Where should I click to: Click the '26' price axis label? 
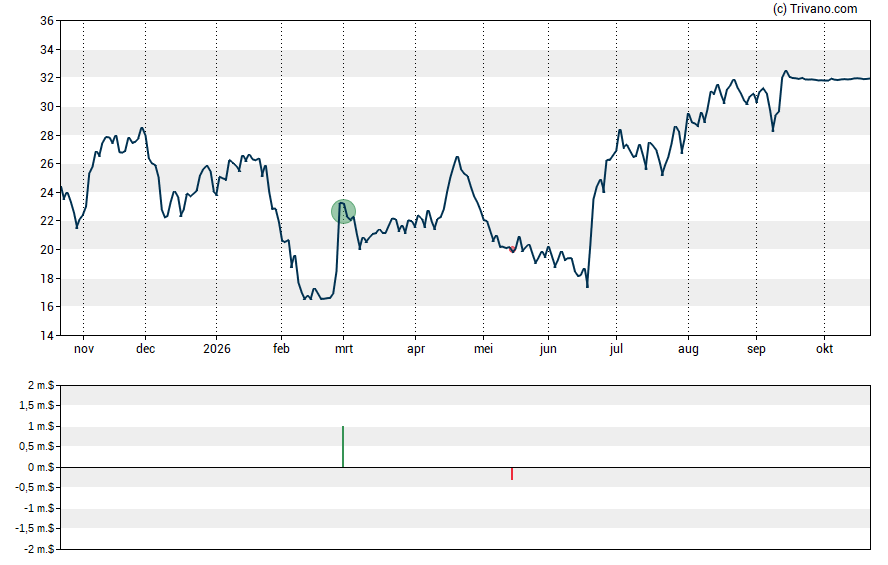coord(47,164)
